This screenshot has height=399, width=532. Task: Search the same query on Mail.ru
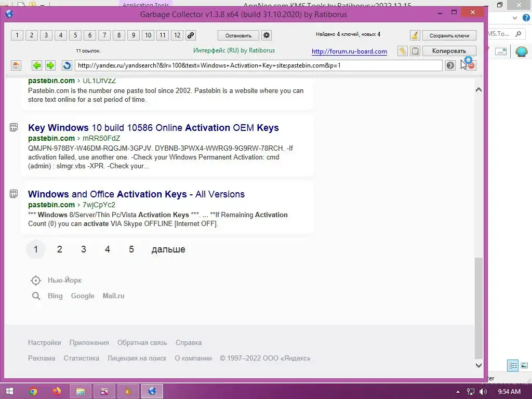pyautogui.click(x=113, y=296)
